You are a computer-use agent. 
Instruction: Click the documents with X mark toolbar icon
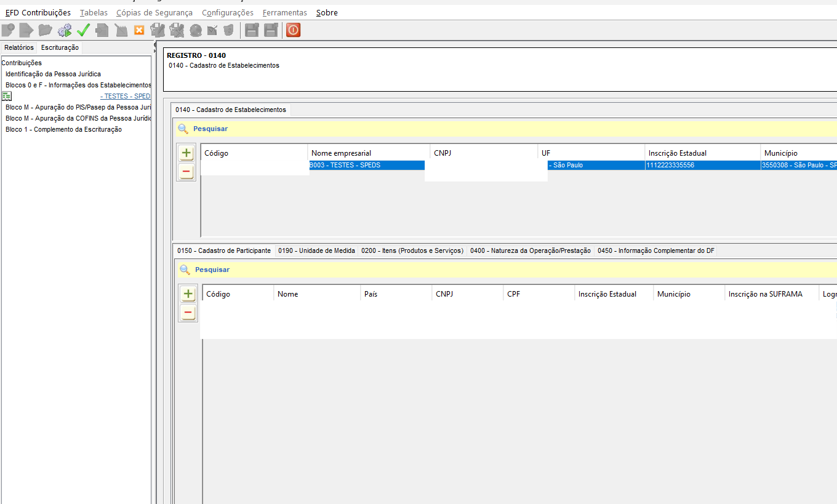click(x=177, y=30)
